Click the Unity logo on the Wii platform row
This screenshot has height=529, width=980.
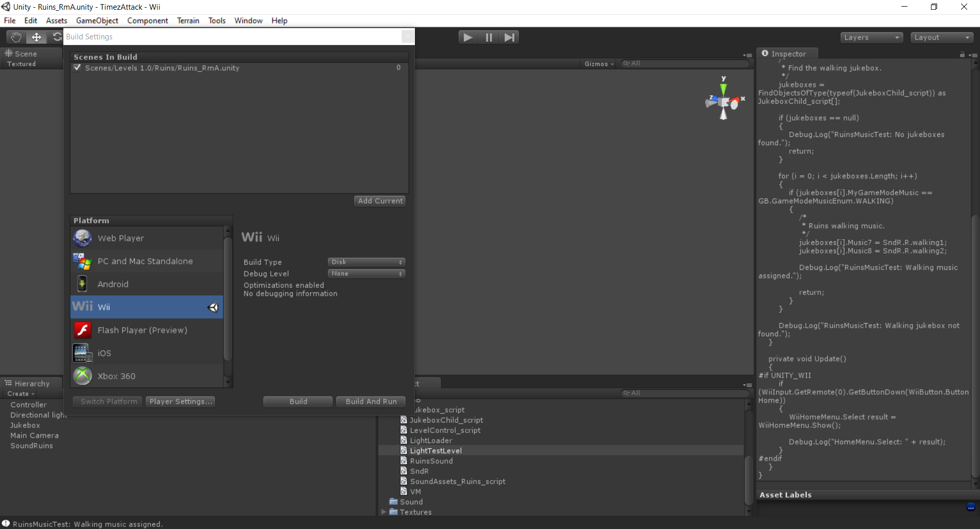coord(213,307)
